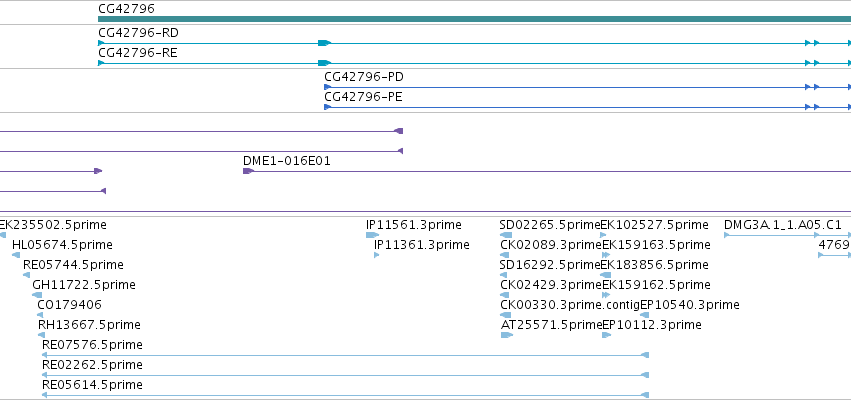Select the RE07576.5prime EST label
Image resolution: width=851 pixels, height=400 pixels.
[92, 345]
